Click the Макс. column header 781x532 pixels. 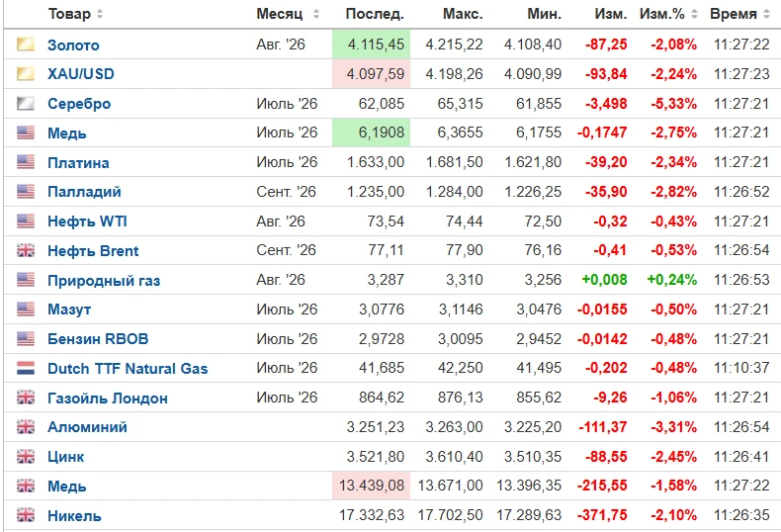tap(463, 14)
